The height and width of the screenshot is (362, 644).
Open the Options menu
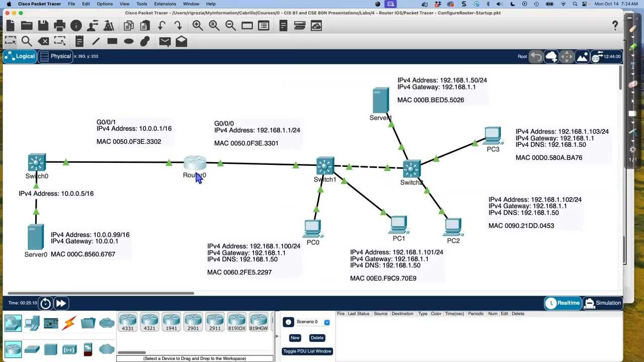coord(105,4)
